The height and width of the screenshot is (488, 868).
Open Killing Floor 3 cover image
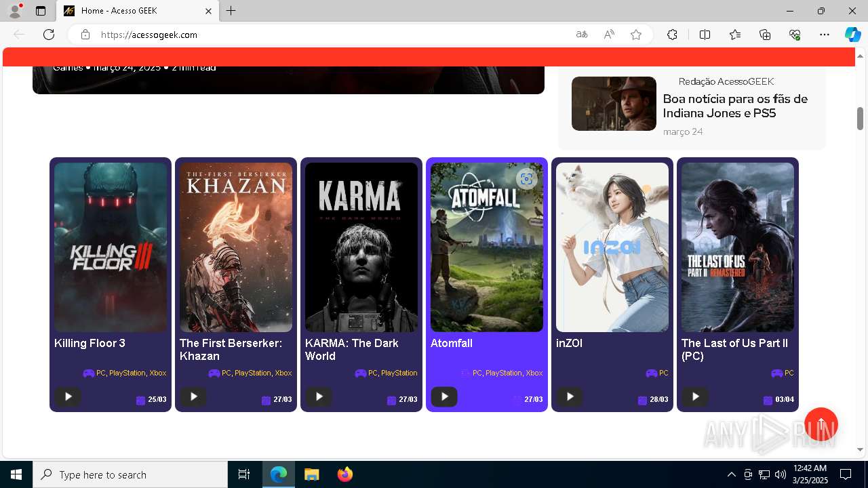(x=111, y=247)
